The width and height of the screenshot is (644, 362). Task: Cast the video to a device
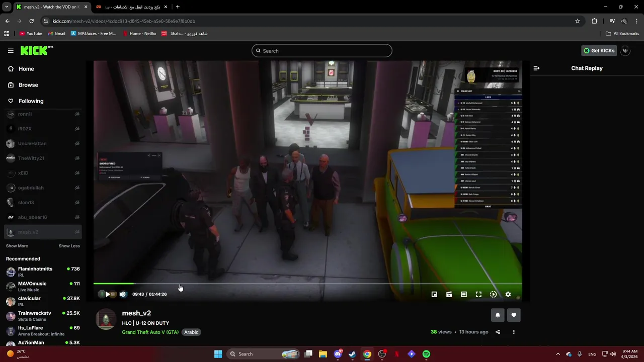(x=449, y=294)
